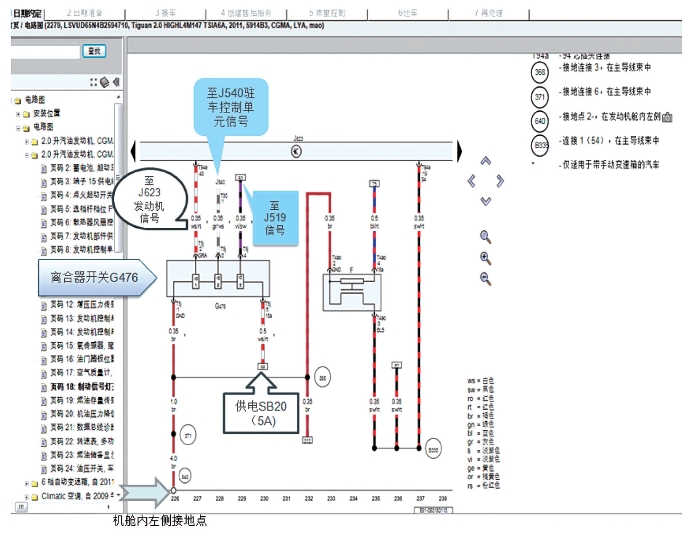Viewport: 694px width, 540px height.
Task: Collapse the second 2.0 升汽油发动机 folder
Action: 27,155
